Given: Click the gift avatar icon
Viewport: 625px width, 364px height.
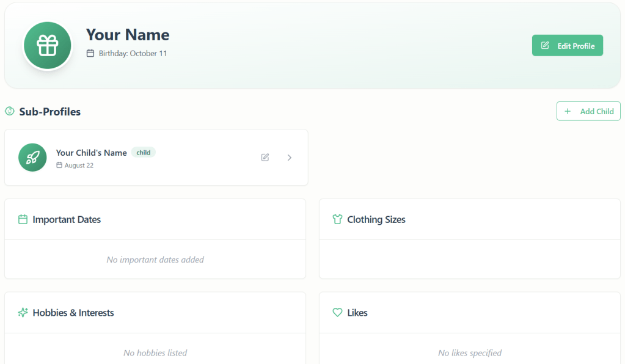Looking at the screenshot, I should (48, 46).
